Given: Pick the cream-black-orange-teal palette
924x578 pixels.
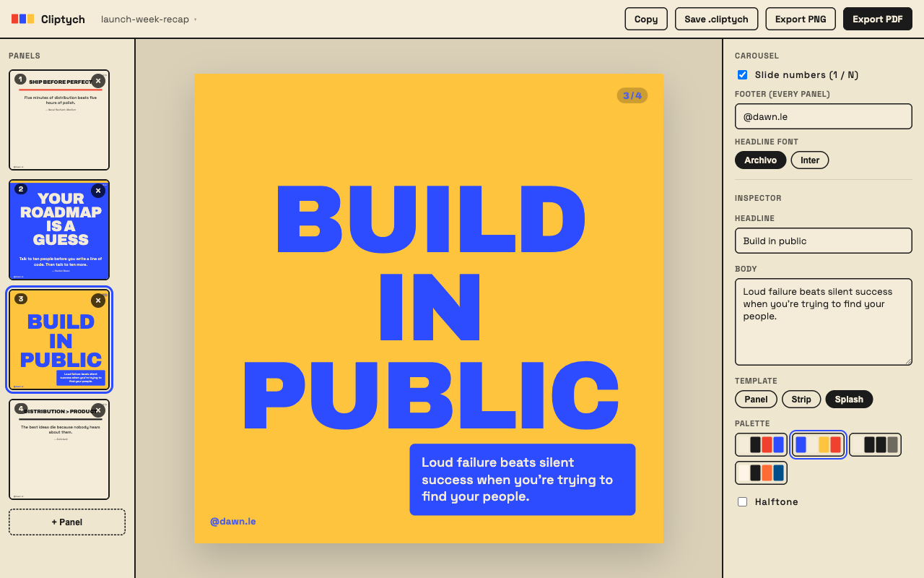Looking at the screenshot, I should coord(761,473).
